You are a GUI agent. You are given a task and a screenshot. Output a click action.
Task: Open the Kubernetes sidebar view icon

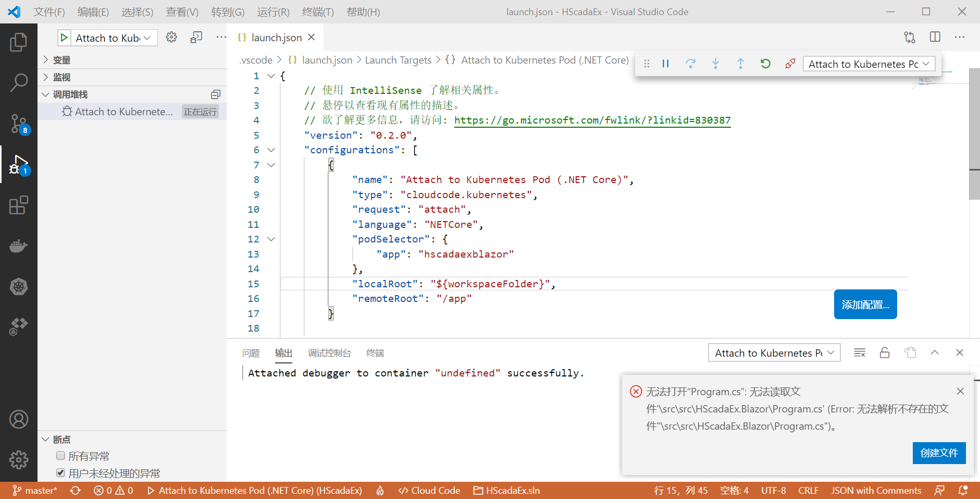point(19,286)
